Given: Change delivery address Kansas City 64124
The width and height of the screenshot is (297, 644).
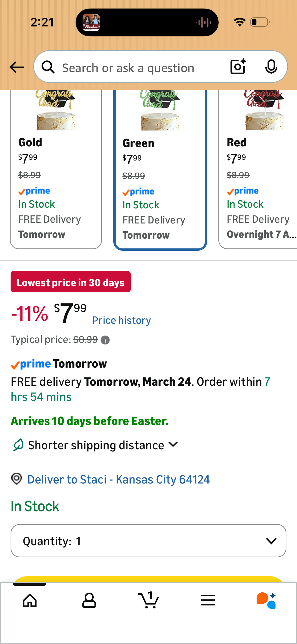Looking at the screenshot, I should [118, 479].
